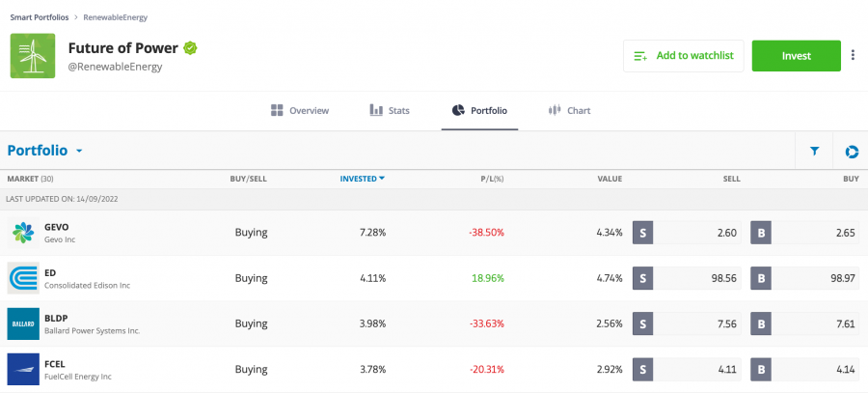Click the S sell icon for FCEL
Screen dimensions: 868x393
[x=642, y=369]
